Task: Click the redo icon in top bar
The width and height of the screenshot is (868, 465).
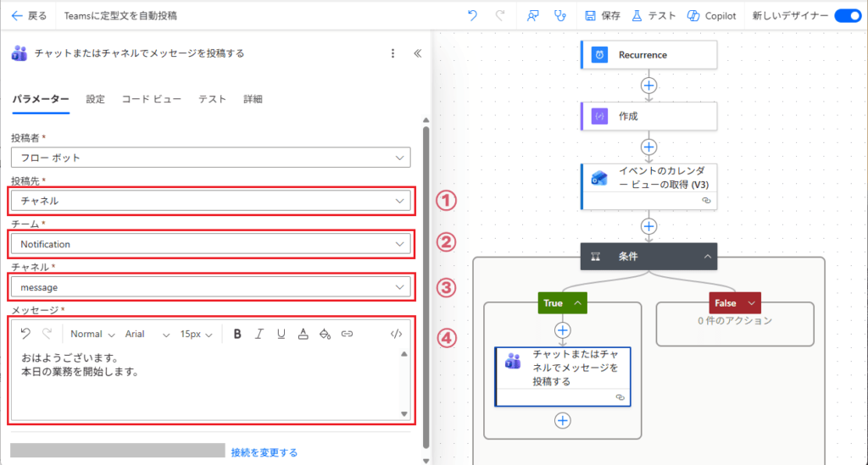Action: pyautogui.click(x=500, y=15)
